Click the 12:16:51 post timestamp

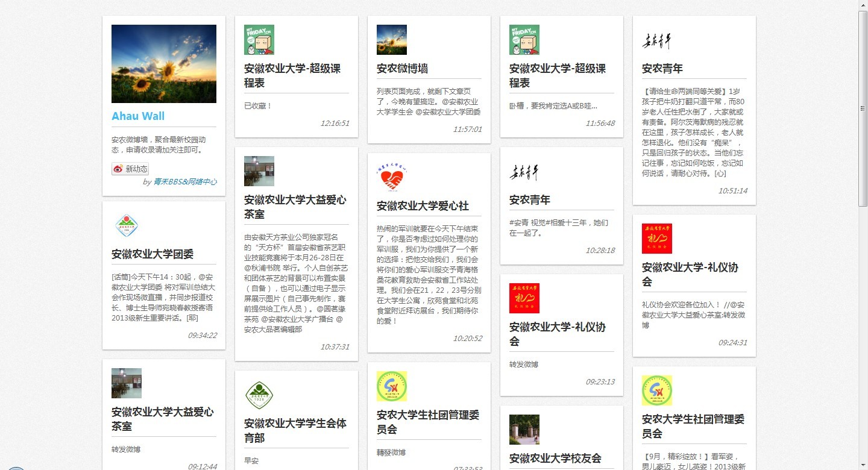(x=335, y=124)
